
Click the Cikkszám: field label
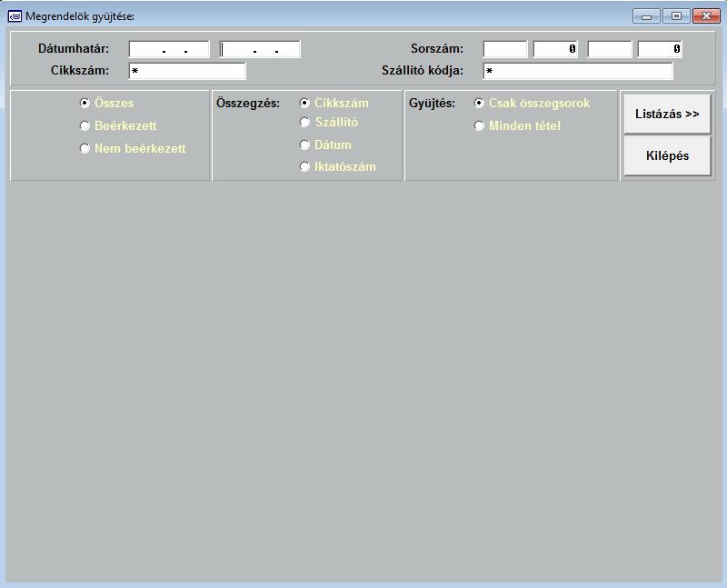pyautogui.click(x=80, y=71)
